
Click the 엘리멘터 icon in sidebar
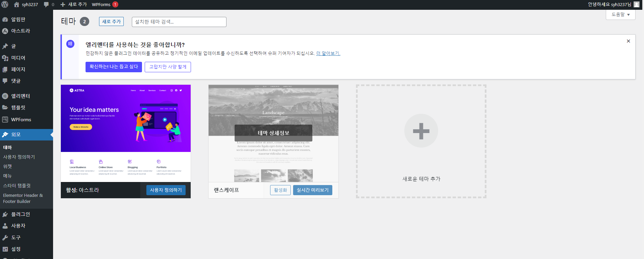[5, 96]
